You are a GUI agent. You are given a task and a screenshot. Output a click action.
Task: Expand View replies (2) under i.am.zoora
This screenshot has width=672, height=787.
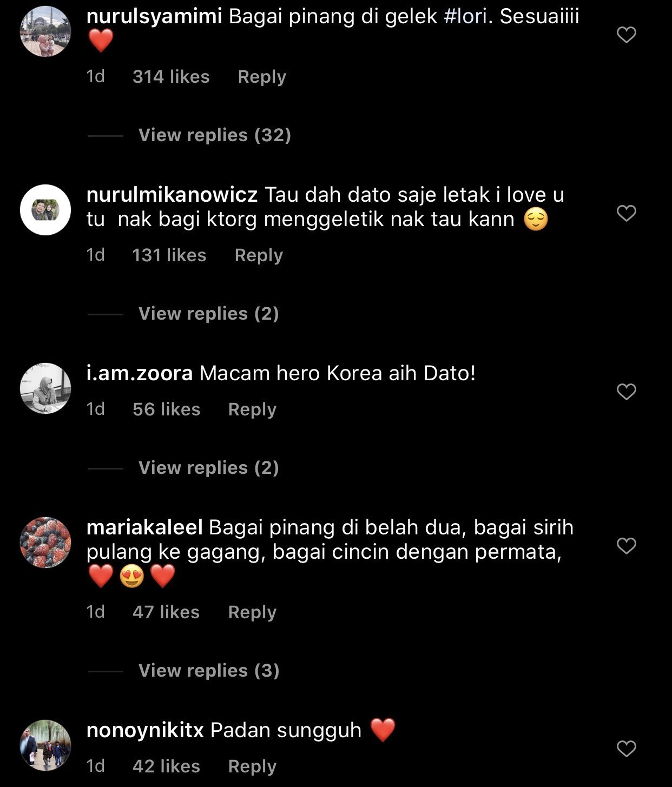(209, 467)
